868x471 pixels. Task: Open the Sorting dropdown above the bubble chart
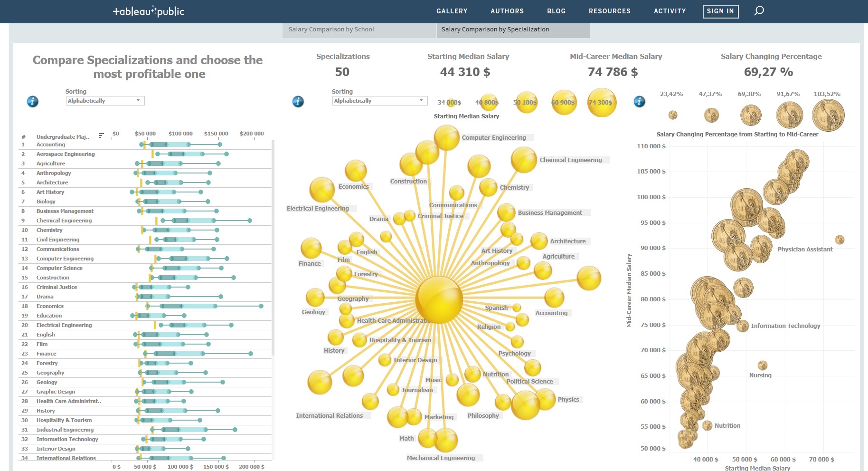[378, 100]
